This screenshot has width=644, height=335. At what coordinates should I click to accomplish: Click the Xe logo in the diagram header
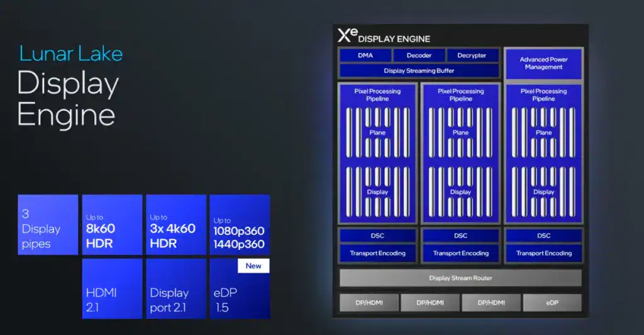tap(347, 35)
